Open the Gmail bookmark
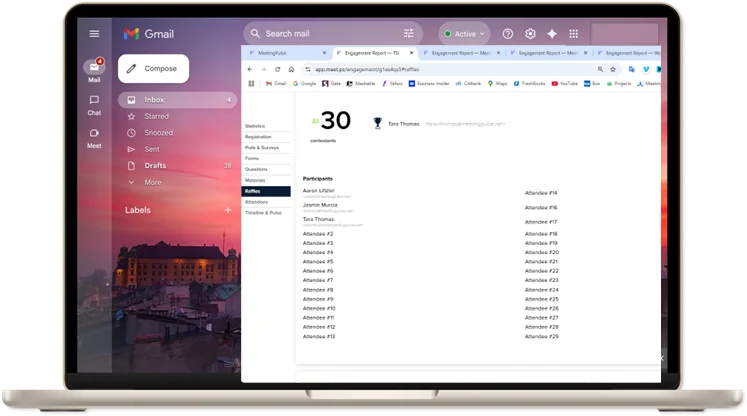Viewport: 747px width, 416px height. click(276, 83)
